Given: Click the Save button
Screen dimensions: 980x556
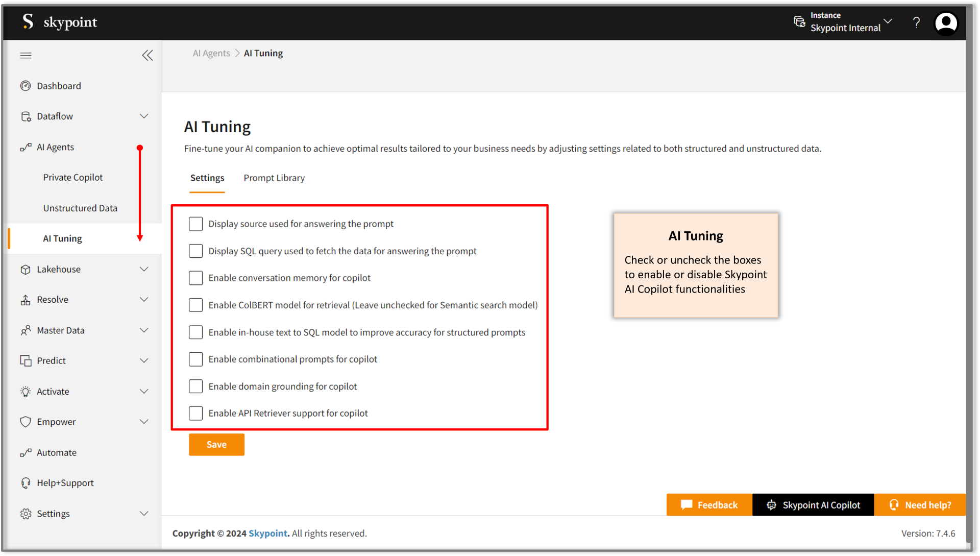Looking at the screenshot, I should pos(216,445).
